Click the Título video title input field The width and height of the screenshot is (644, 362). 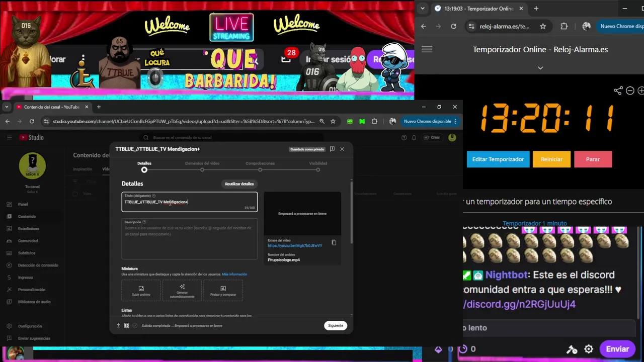190,202
